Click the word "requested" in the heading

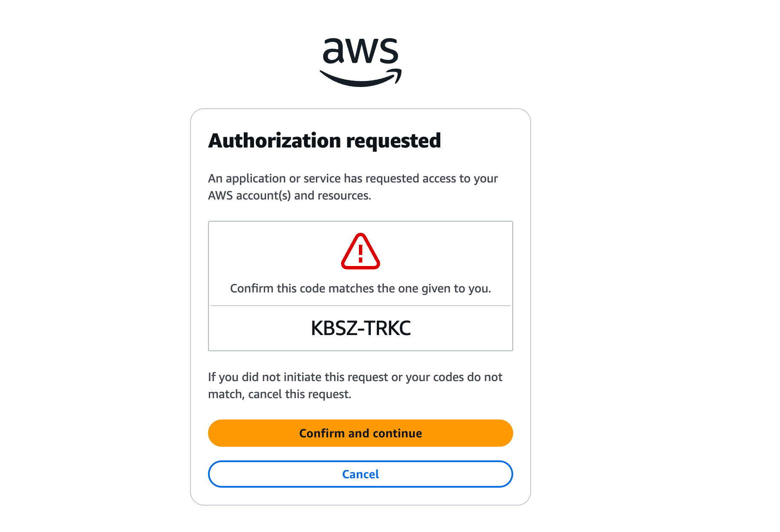click(x=393, y=141)
